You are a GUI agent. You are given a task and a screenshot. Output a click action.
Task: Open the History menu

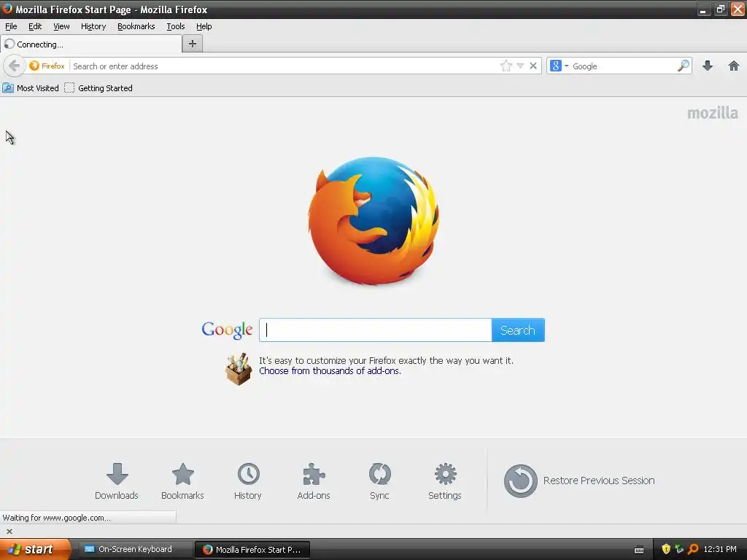click(x=93, y=26)
